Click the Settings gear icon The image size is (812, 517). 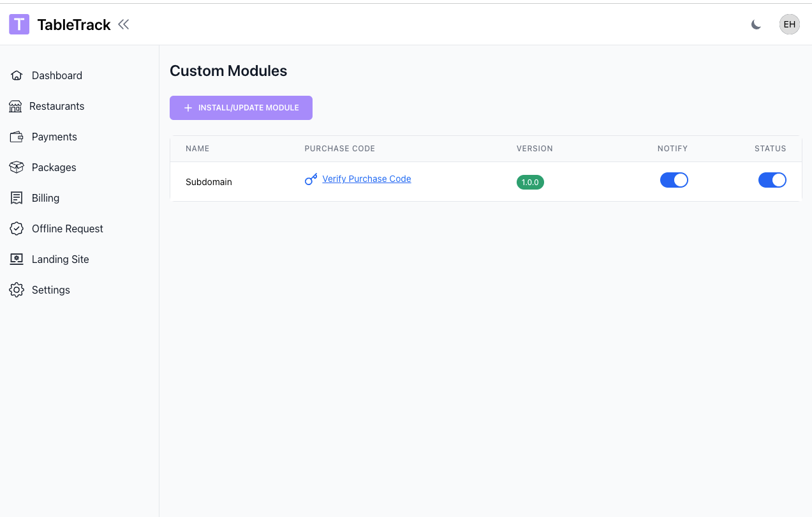17,290
